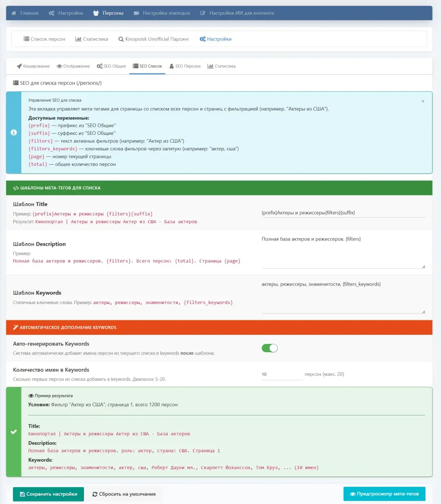Image resolution: width=441 pixels, height=504 pixels.
Task: Click the search icon for Kinopoisk Unofficial Парсинг
Action: pos(121,39)
